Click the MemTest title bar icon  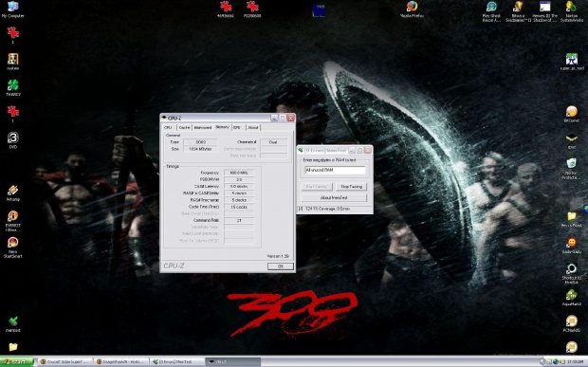coord(301,150)
